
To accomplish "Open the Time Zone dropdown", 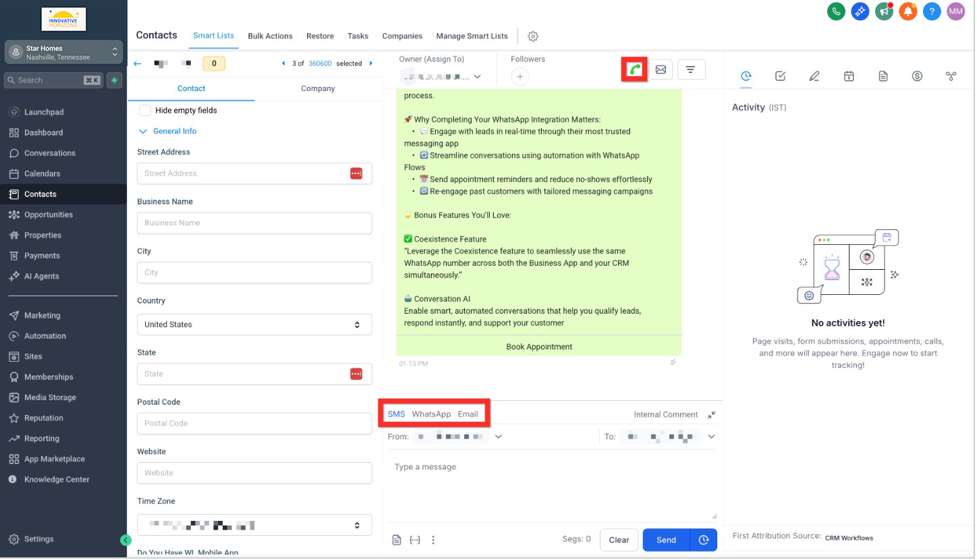I will click(x=254, y=526).
